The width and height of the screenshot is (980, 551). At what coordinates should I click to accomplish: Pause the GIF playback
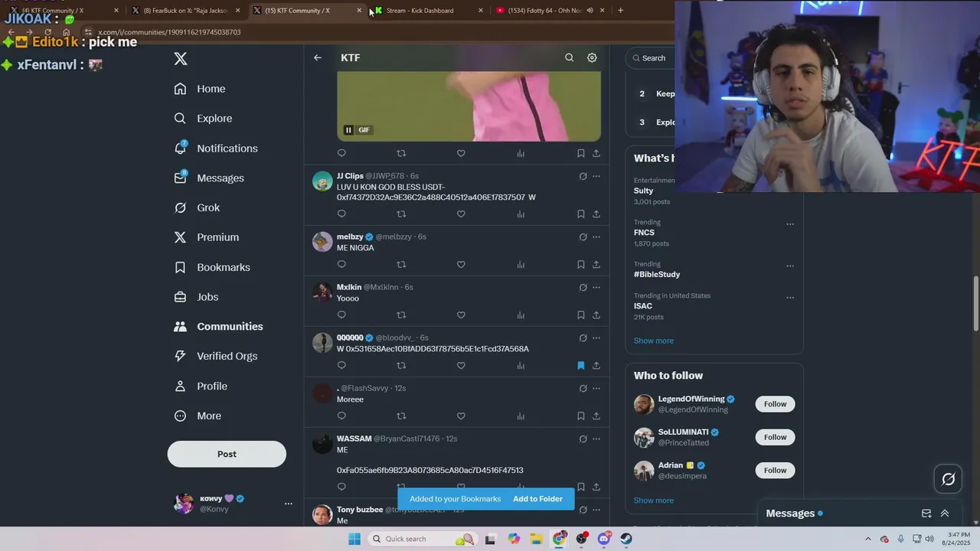pyautogui.click(x=348, y=130)
